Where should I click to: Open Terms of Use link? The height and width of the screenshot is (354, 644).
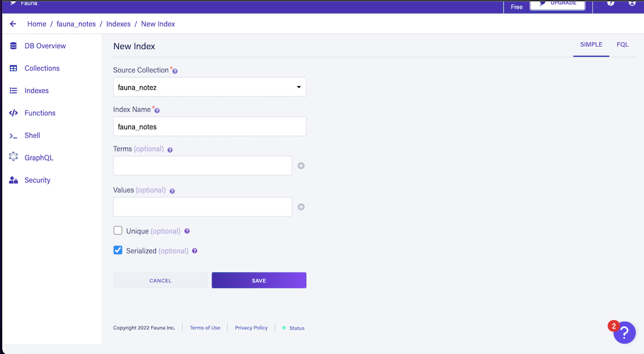(205, 328)
